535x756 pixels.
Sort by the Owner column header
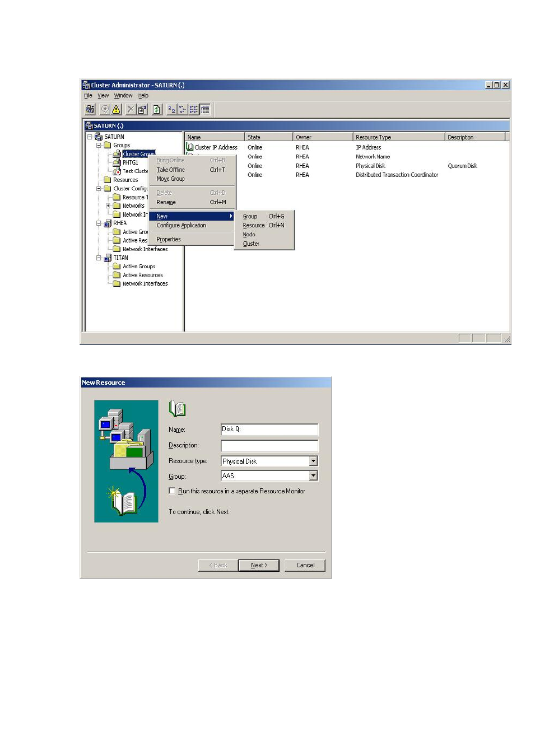pyautogui.click(x=323, y=137)
